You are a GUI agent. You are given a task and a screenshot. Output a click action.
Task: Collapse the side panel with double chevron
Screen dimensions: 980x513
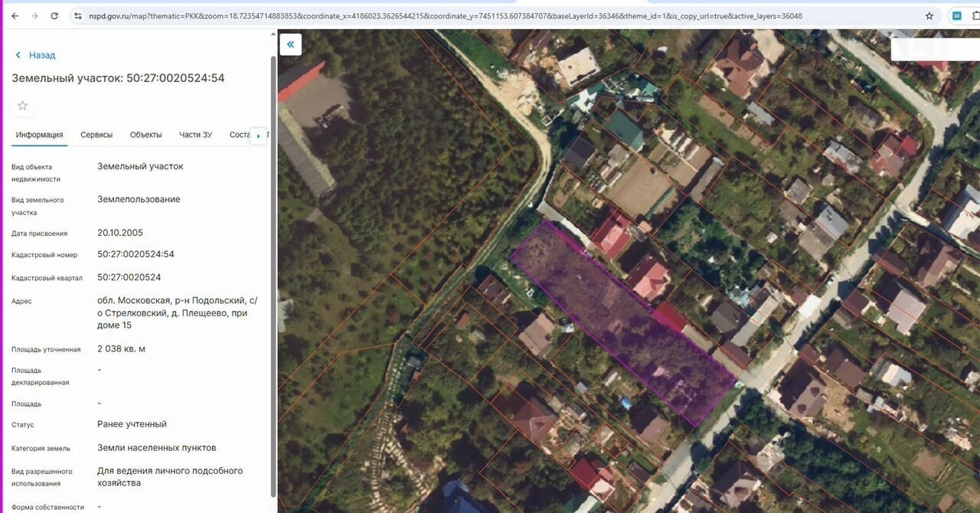pos(290,44)
